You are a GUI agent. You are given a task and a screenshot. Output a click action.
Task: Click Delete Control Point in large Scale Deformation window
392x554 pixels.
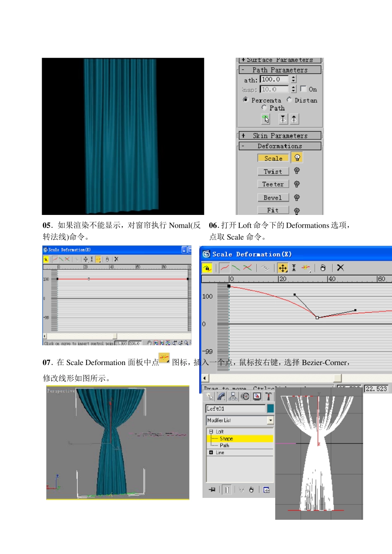pyautogui.click(x=323, y=268)
